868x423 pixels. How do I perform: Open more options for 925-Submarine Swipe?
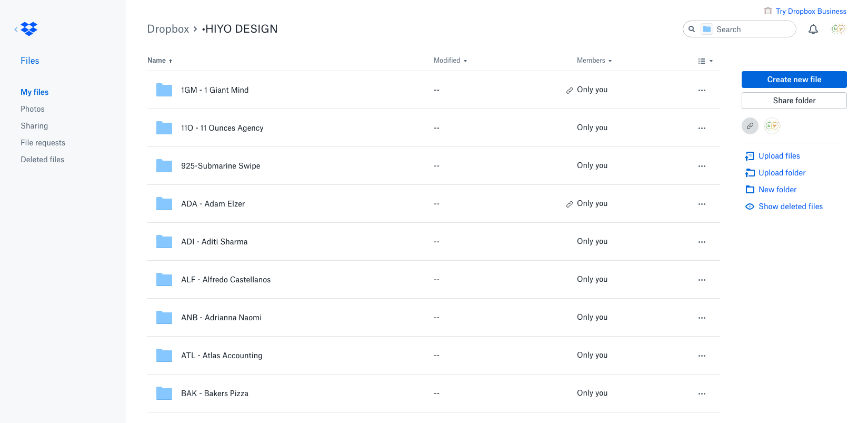[x=702, y=166]
